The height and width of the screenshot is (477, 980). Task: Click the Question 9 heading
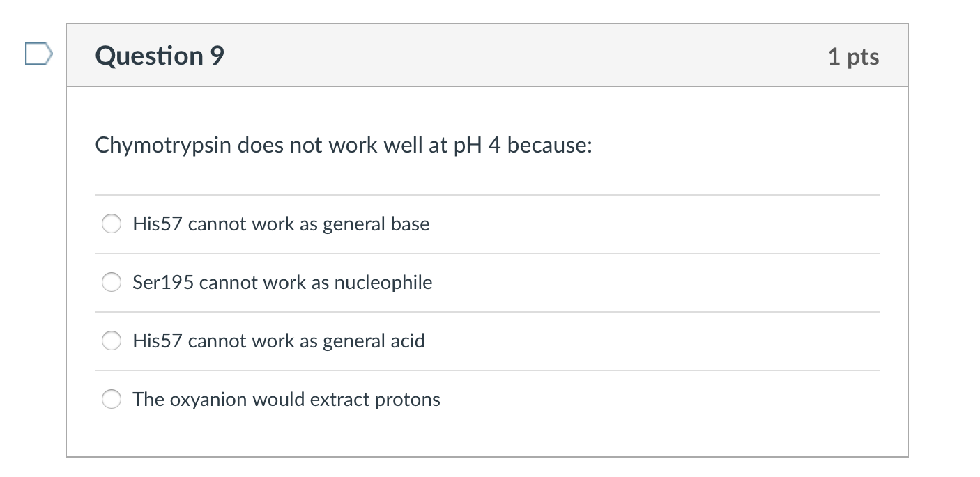click(160, 56)
